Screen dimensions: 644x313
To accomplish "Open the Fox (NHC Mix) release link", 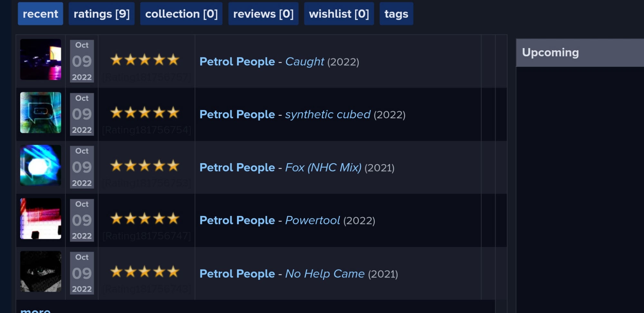I will point(323,168).
